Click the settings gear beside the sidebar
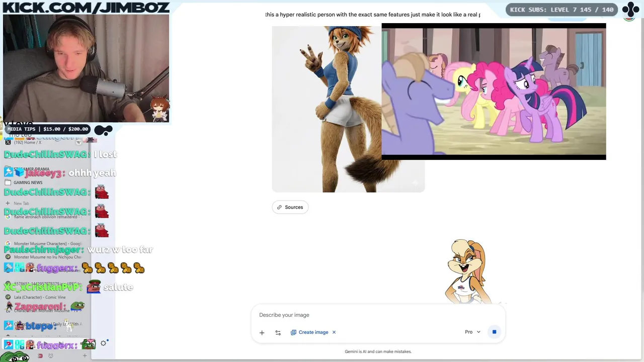Image resolution: width=644 pixels, height=362 pixels. click(103, 343)
